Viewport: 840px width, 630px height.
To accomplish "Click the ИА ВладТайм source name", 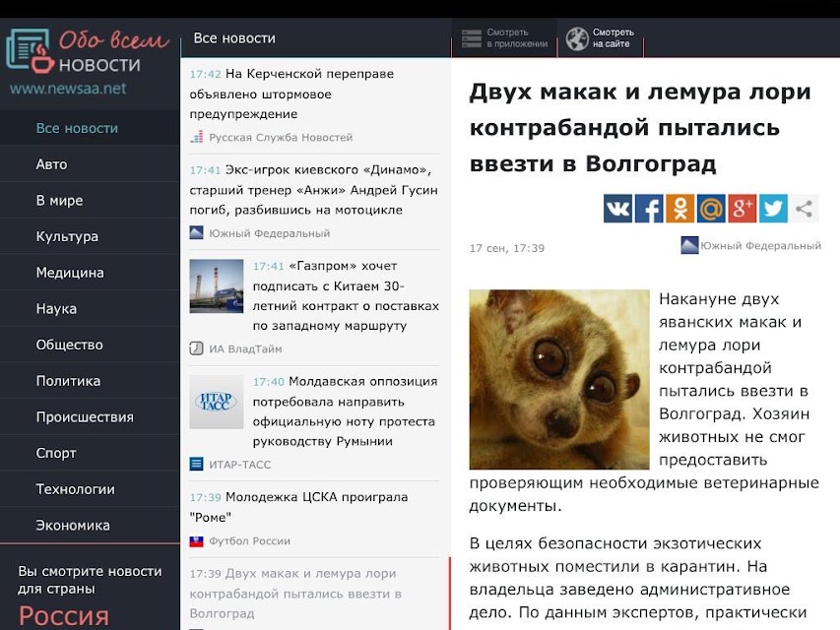I will pyautogui.click(x=245, y=348).
